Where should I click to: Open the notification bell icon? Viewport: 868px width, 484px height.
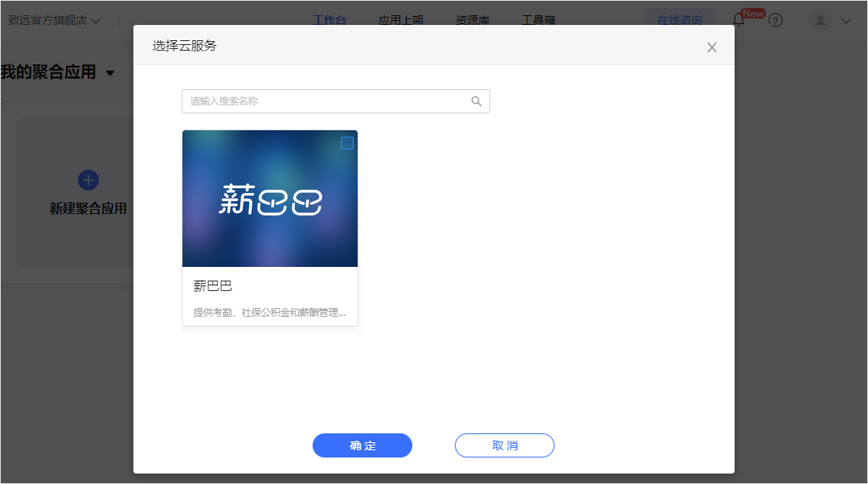[739, 20]
